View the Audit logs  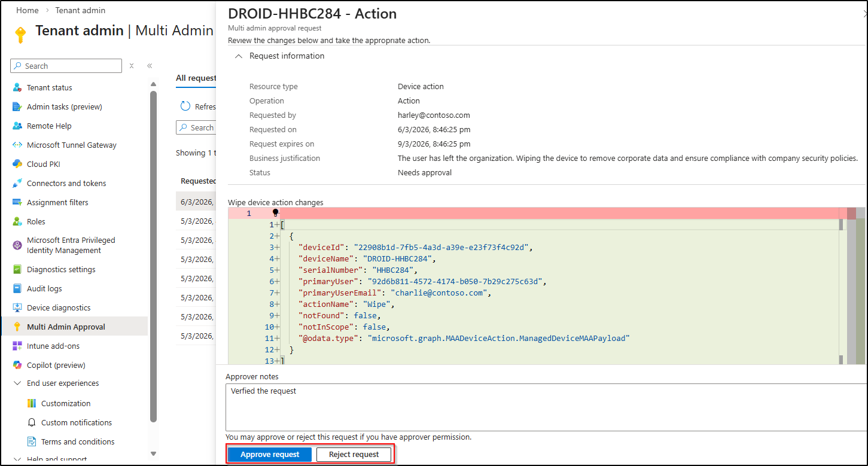click(x=45, y=288)
